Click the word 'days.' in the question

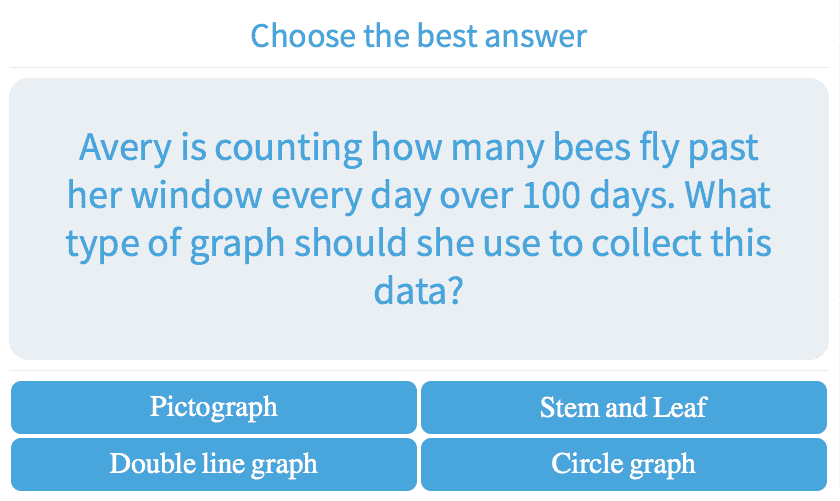636,196
